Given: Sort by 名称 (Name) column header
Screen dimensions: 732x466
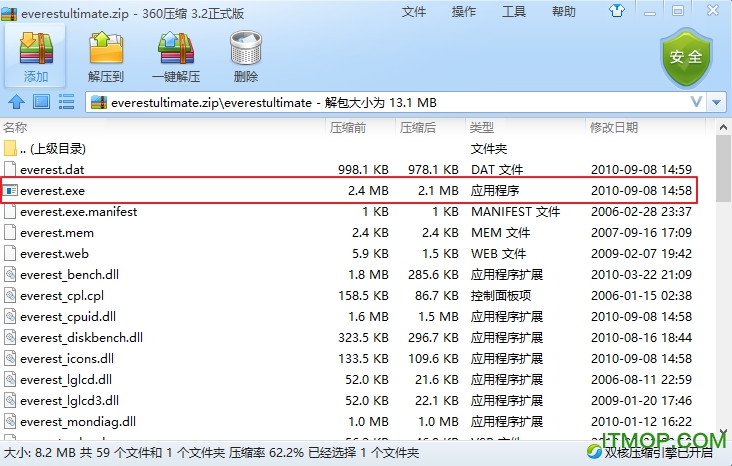Looking at the screenshot, I should pos(15,127).
